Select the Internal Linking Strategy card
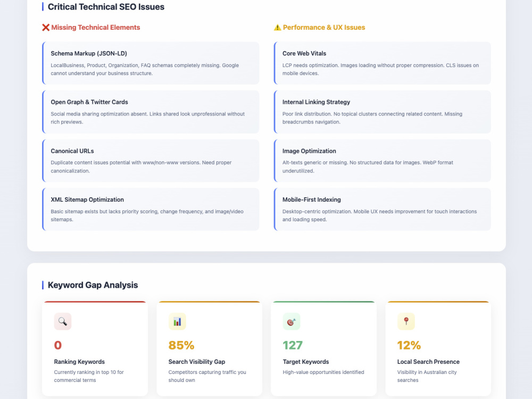532x399 pixels. tap(383, 112)
